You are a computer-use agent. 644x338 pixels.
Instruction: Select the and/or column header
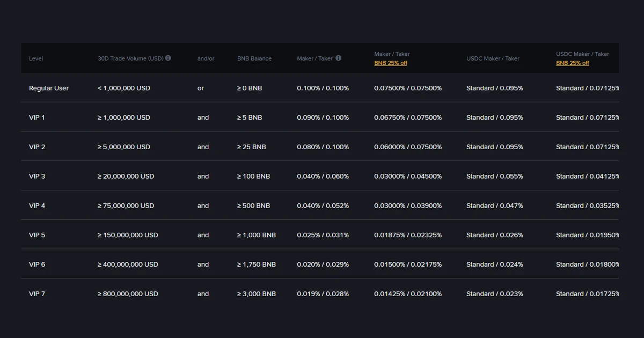206,58
